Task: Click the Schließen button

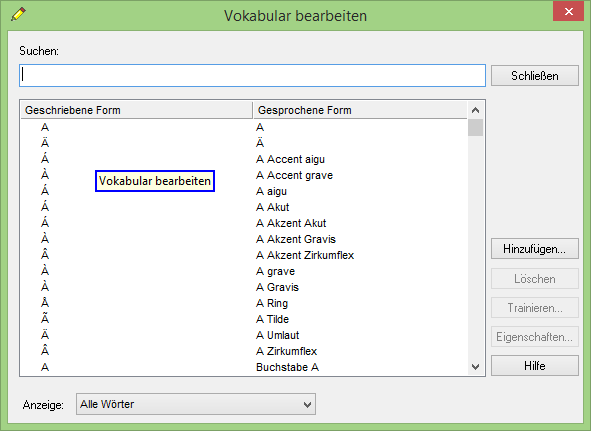Action: click(534, 76)
